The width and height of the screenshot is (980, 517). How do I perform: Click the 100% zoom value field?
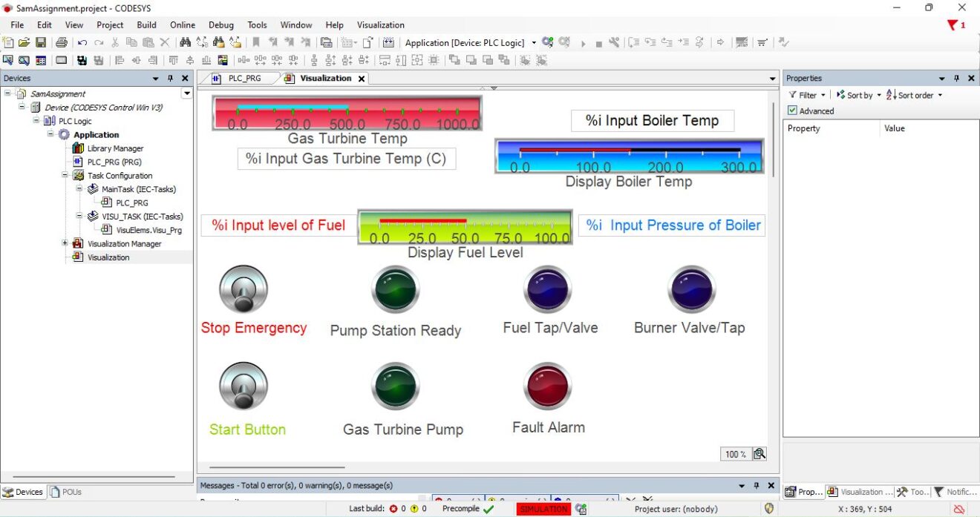click(734, 453)
